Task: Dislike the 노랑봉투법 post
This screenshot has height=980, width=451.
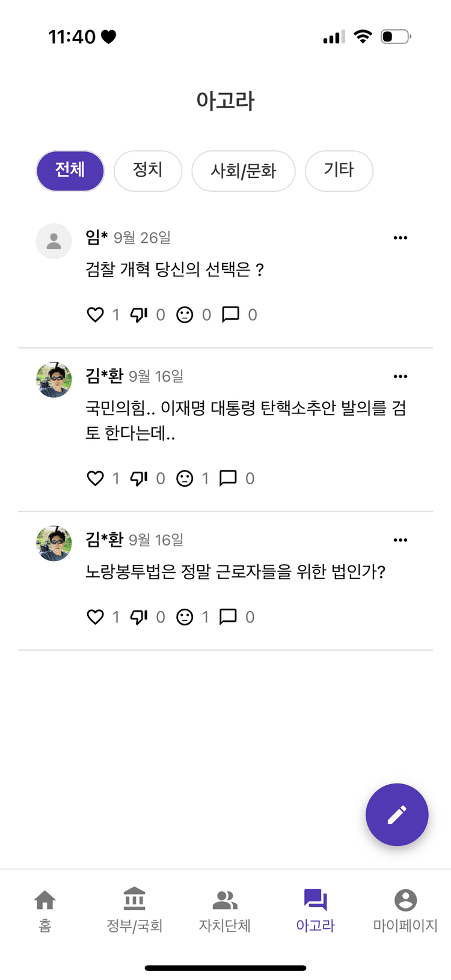Action: coord(140,616)
